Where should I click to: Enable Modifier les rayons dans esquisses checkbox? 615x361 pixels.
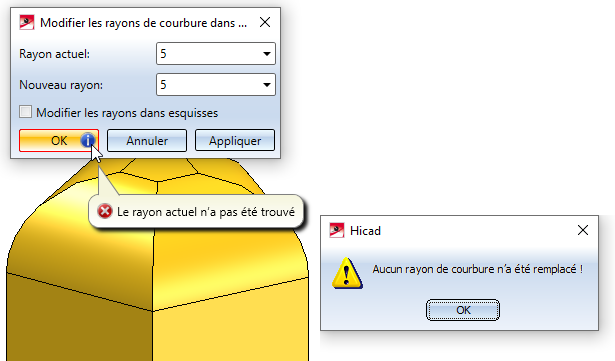click(x=25, y=112)
